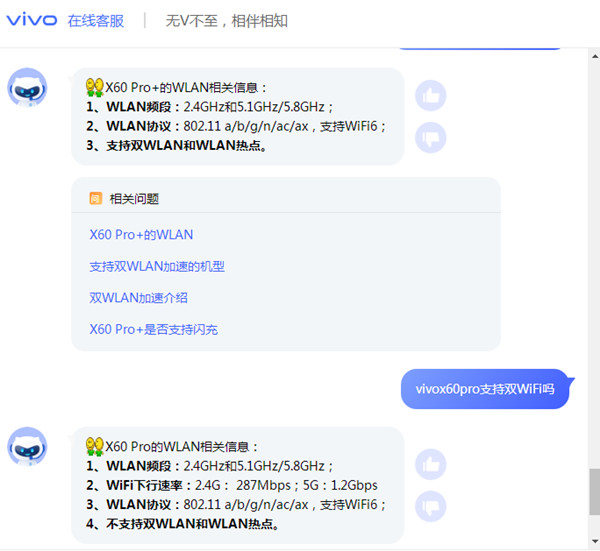Dislike the X60 Pro WLAN answer
The height and width of the screenshot is (551, 600).
pos(430,506)
